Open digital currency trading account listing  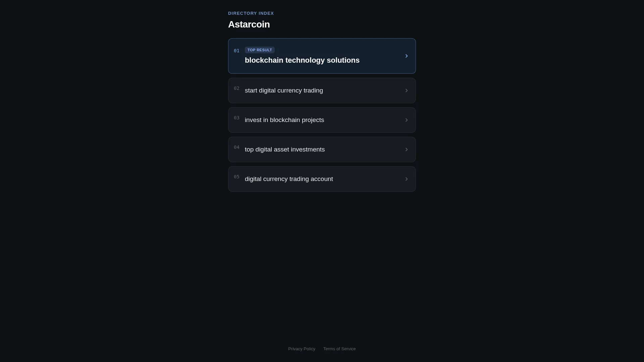click(x=322, y=179)
